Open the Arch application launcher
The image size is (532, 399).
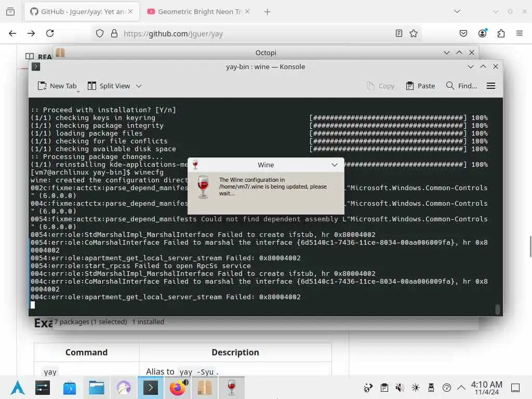[18, 388]
